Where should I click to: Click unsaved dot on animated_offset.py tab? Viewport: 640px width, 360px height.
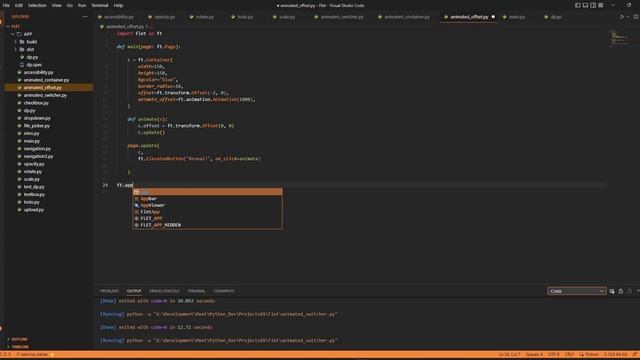tap(493, 17)
